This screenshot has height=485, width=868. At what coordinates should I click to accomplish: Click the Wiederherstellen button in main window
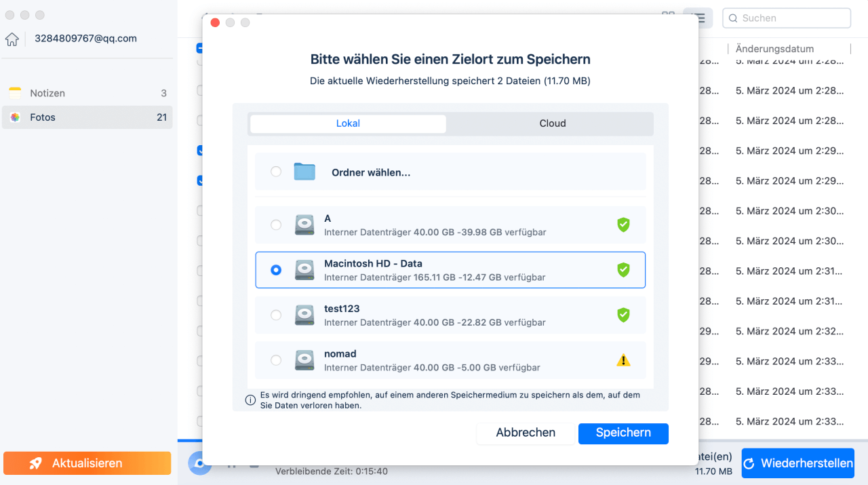797,463
